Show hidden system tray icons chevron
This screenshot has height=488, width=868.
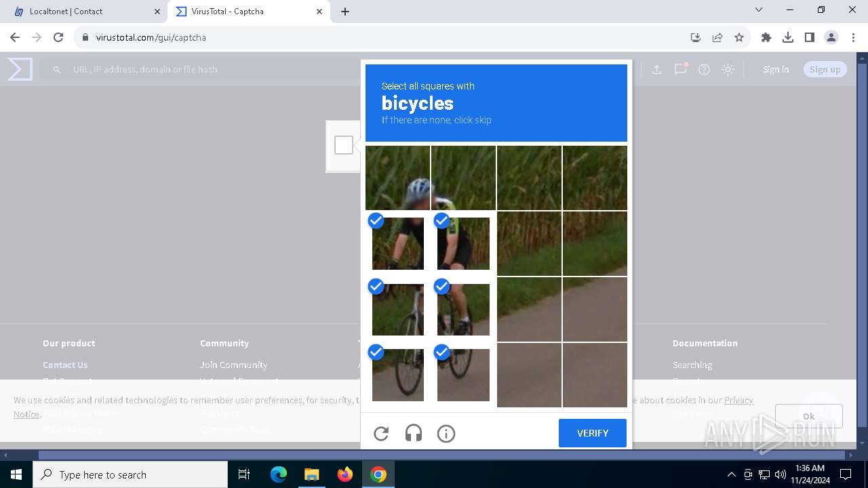[731, 474]
